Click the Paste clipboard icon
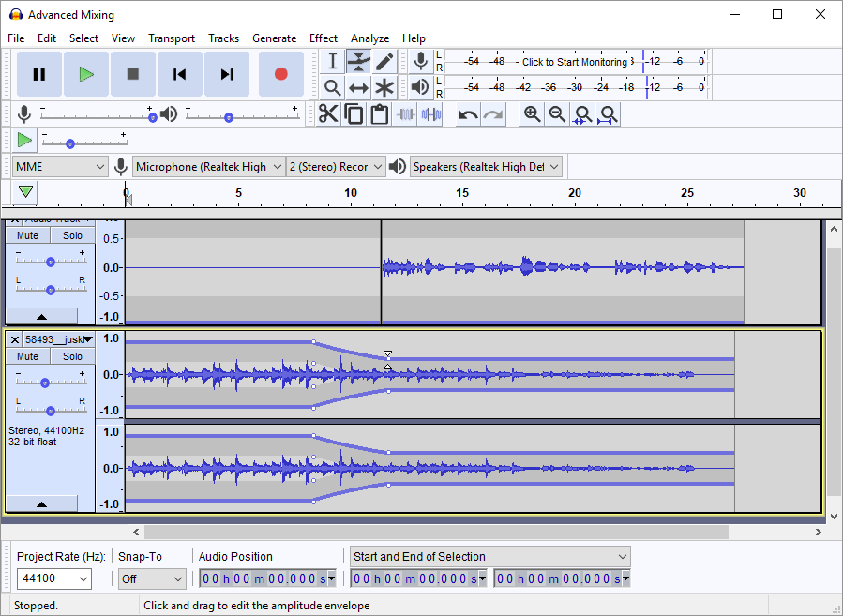The image size is (843, 616). (x=379, y=114)
